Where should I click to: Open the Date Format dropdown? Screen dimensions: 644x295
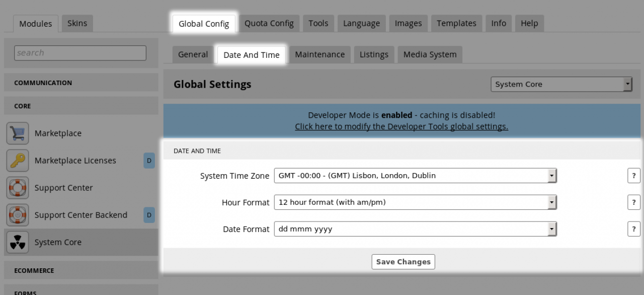pos(415,229)
